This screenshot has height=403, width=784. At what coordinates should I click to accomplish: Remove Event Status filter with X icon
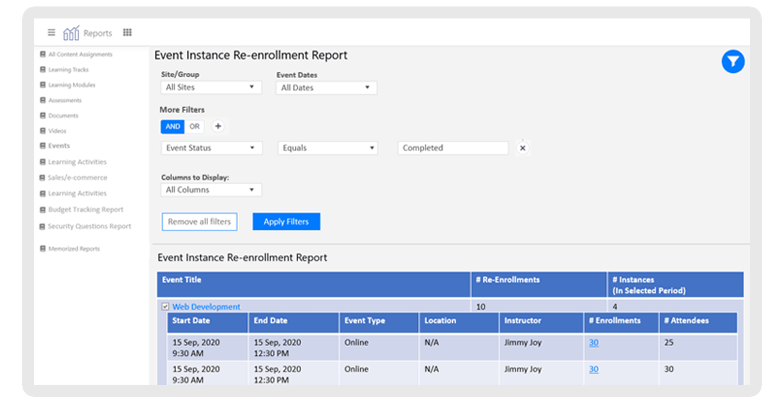point(522,148)
